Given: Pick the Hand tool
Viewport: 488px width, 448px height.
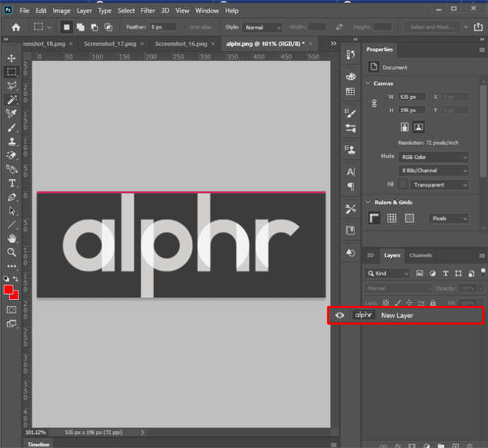Looking at the screenshot, I should (x=11, y=238).
